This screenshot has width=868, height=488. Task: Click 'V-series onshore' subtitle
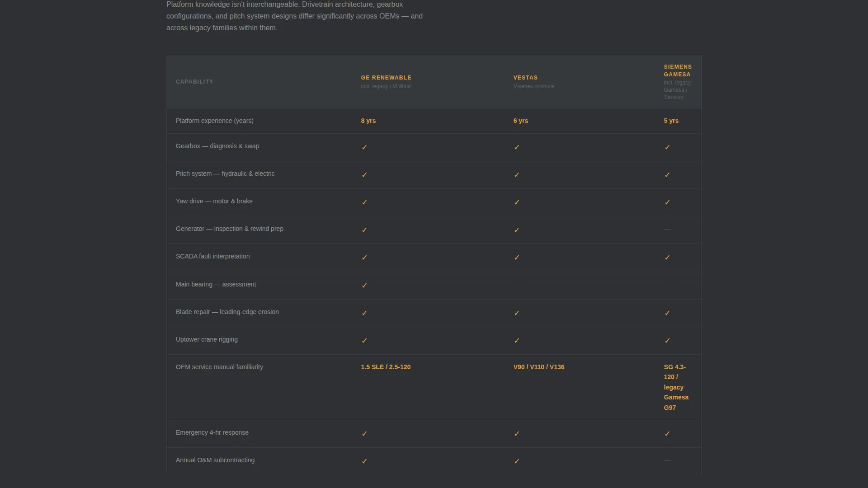[533, 86]
